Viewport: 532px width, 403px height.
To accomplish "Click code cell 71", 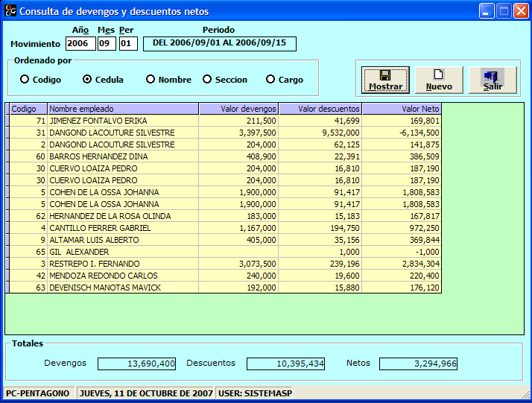I will tap(28, 121).
